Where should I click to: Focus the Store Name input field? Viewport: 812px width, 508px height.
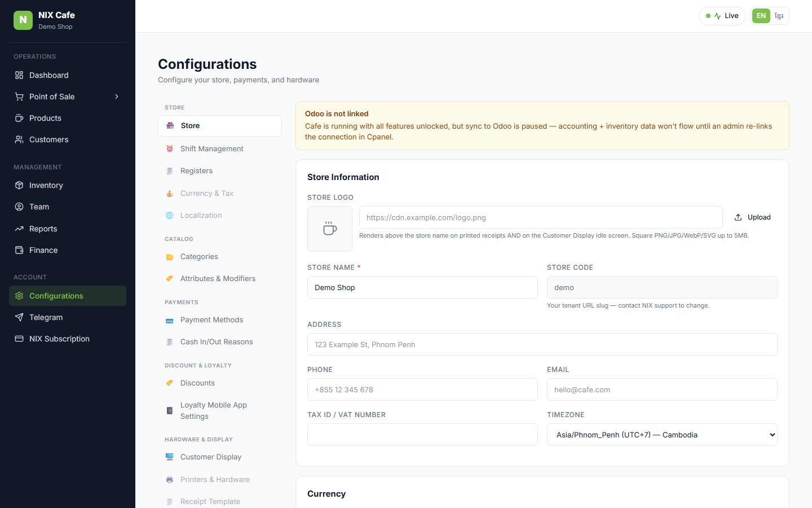[422, 287]
